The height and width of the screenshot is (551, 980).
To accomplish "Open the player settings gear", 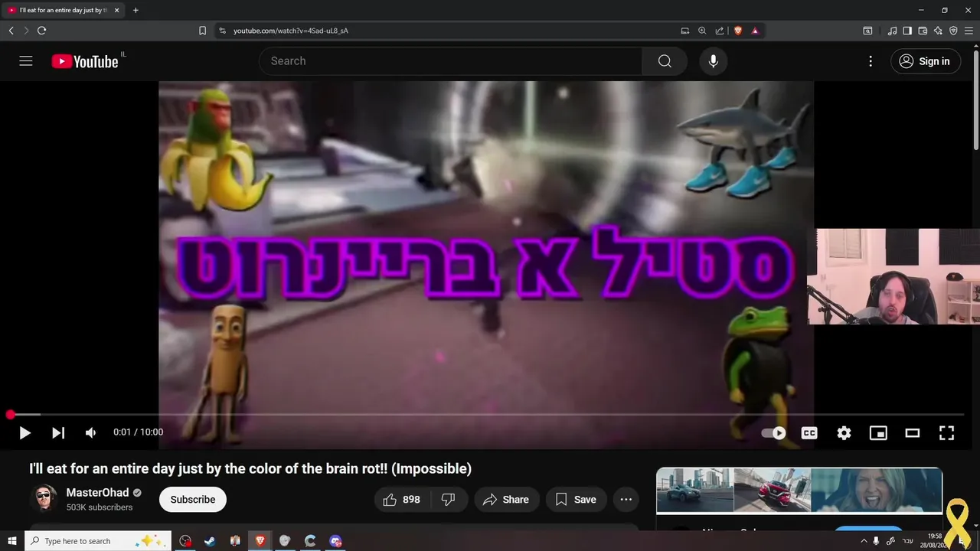I will (x=844, y=432).
